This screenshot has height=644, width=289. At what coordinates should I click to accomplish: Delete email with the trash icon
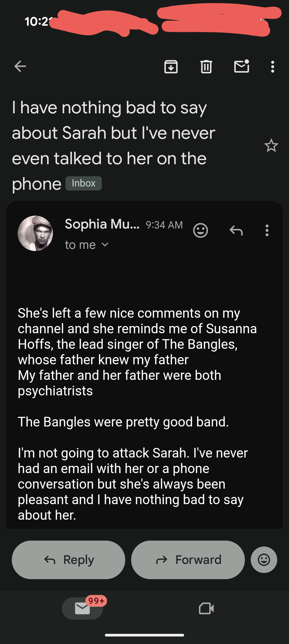point(206,67)
